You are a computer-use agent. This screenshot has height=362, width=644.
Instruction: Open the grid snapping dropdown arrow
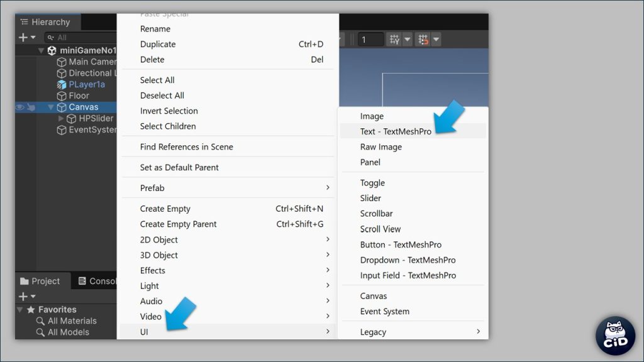tap(436, 40)
